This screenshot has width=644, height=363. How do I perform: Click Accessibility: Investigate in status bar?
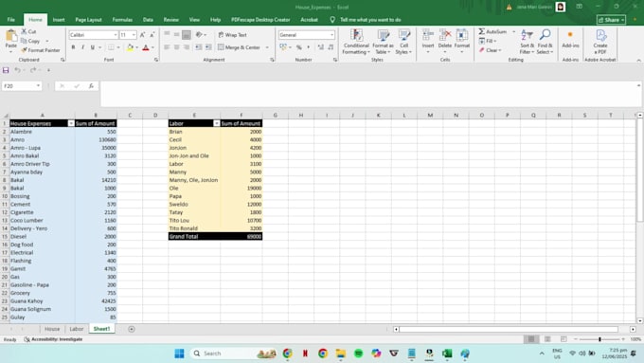click(x=53, y=339)
